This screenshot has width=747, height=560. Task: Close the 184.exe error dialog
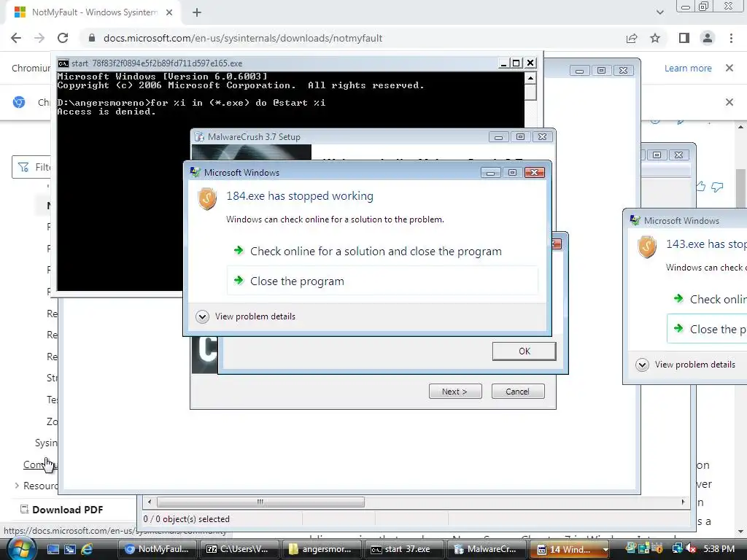[x=534, y=172]
